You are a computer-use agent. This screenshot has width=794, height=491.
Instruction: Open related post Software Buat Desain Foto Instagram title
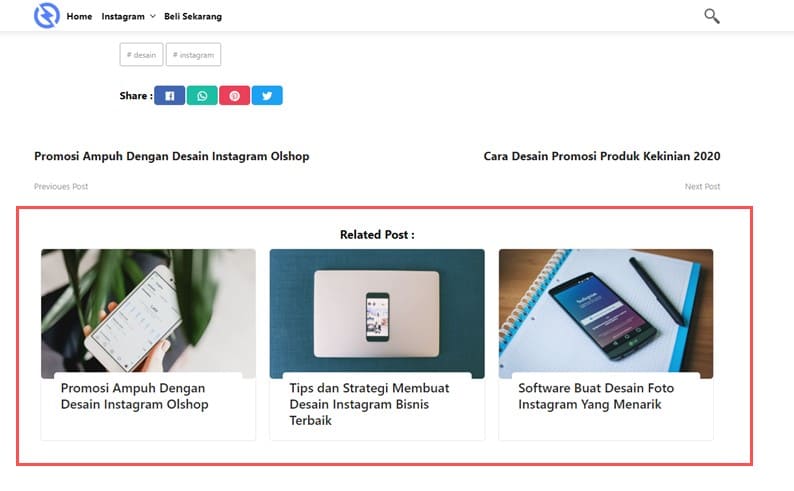click(x=596, y=396)
